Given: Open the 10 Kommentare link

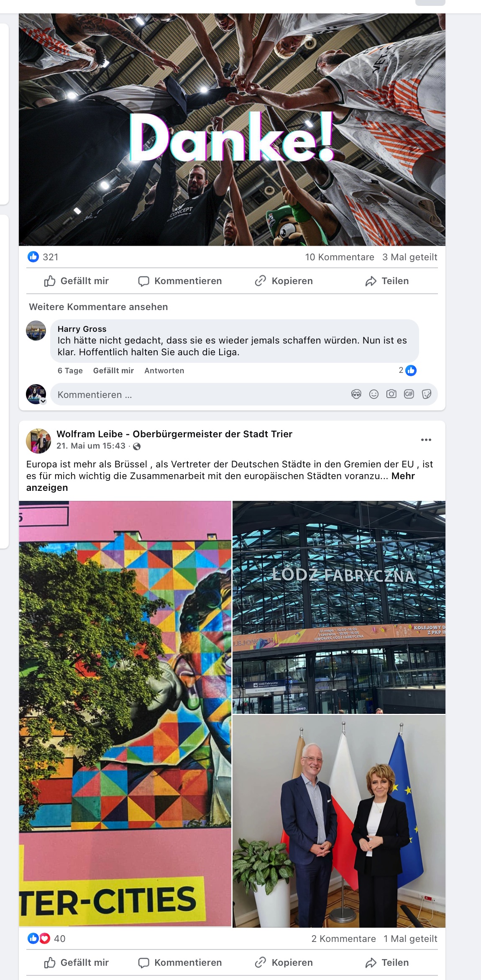Looking at the screenshot, I should 340,257.
